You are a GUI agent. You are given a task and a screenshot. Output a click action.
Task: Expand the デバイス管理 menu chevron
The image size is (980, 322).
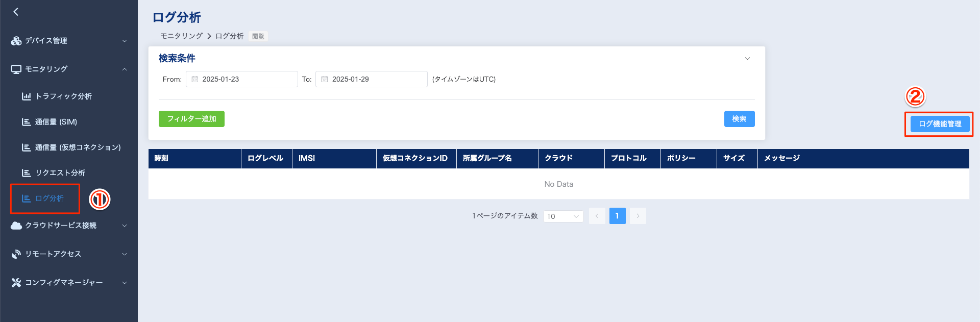[x=125, y=41]
